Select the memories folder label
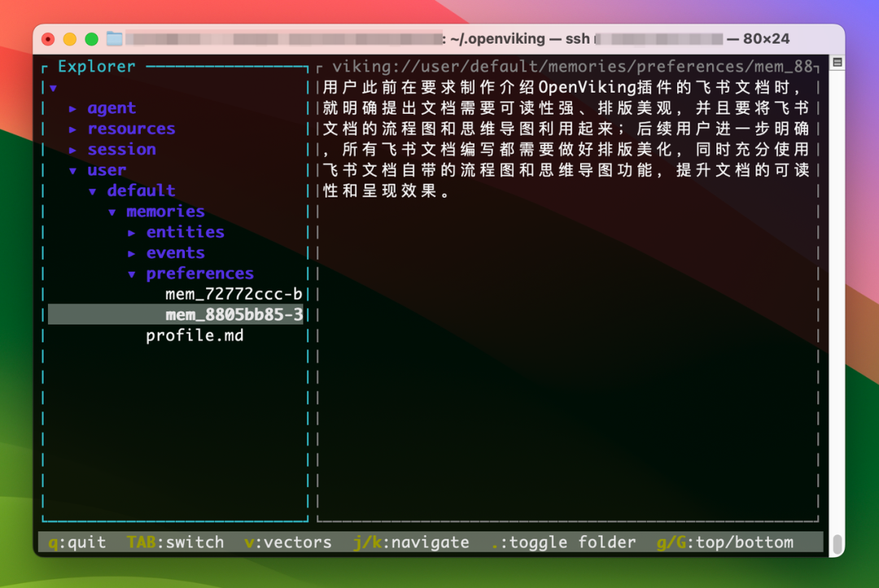879x588 pixels. 165,211
